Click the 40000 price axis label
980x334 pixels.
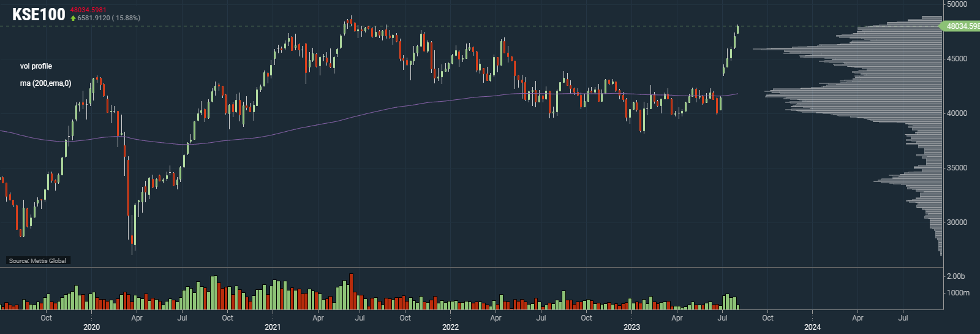tap(957, 113)
